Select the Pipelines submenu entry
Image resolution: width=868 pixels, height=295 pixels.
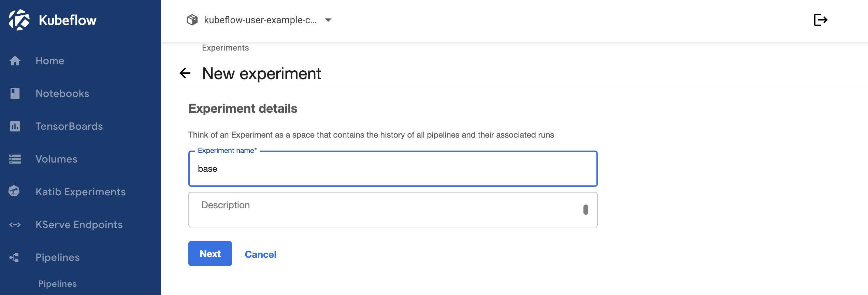[x=57, y=283]
